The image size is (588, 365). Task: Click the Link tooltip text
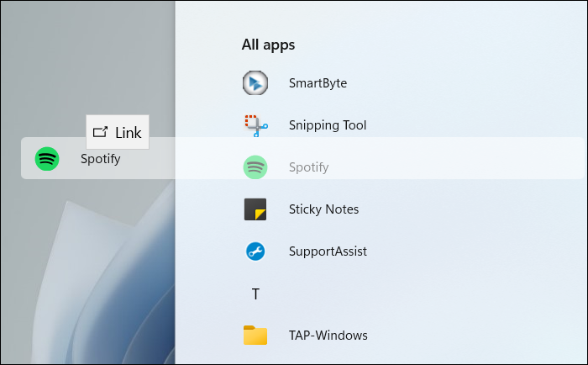coord(129,133)
